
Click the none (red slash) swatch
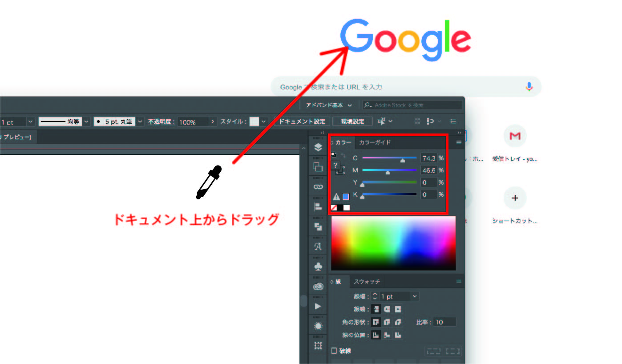tap(334, 207)
